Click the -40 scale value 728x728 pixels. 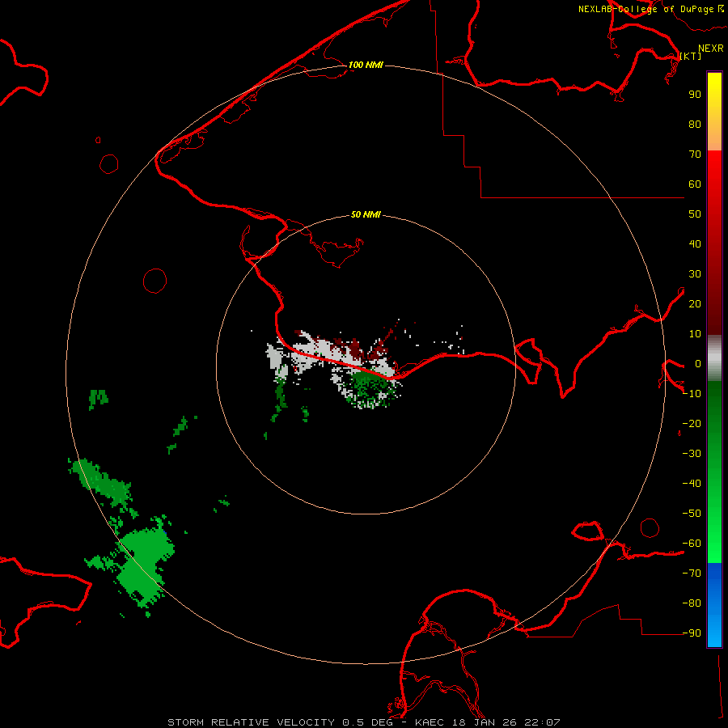[692, 484]
